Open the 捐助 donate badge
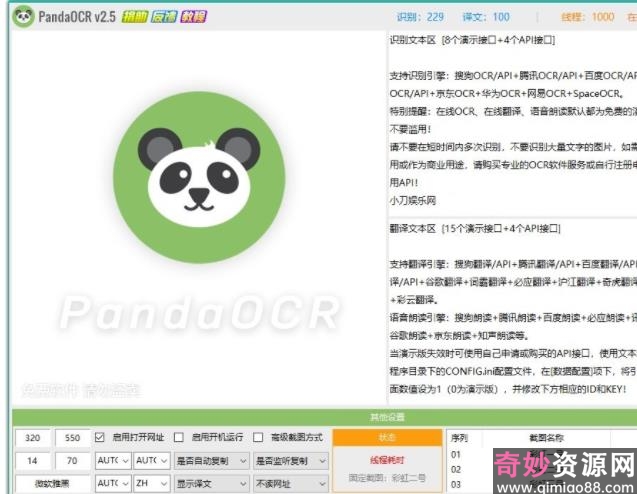Viewport: 637px width, 494px height. 135,17
